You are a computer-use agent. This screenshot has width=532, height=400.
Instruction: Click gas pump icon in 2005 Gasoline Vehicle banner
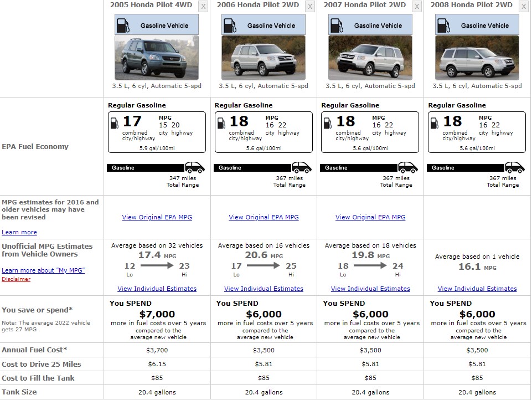coord(123,25)
